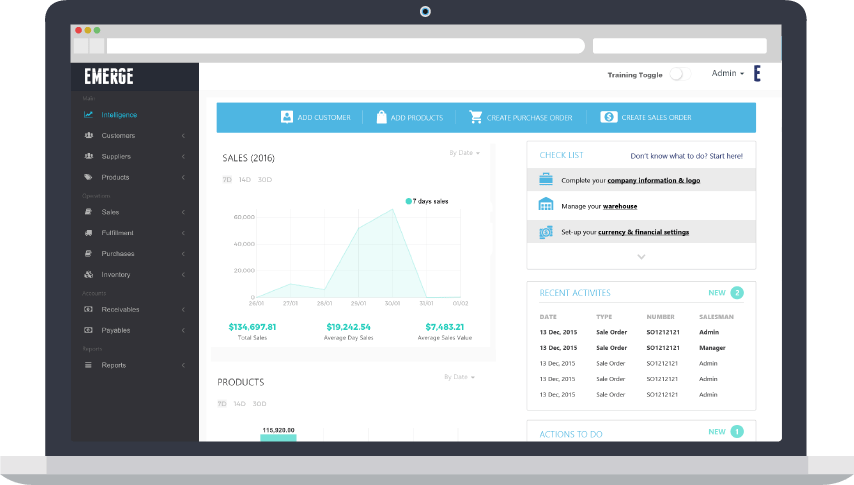Open the Customers menu in sidebar

point(118,135)
